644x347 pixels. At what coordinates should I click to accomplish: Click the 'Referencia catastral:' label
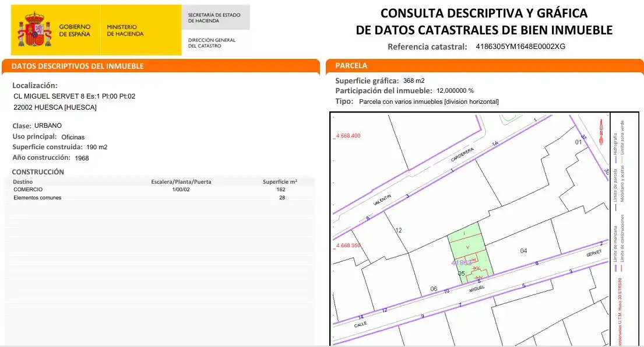[x=427, y=47]
